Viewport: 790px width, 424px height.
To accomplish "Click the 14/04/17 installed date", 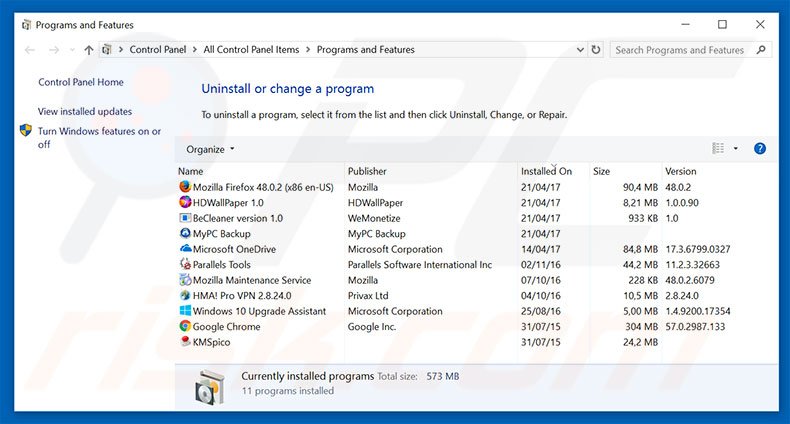I will click(x=540, y=249).
